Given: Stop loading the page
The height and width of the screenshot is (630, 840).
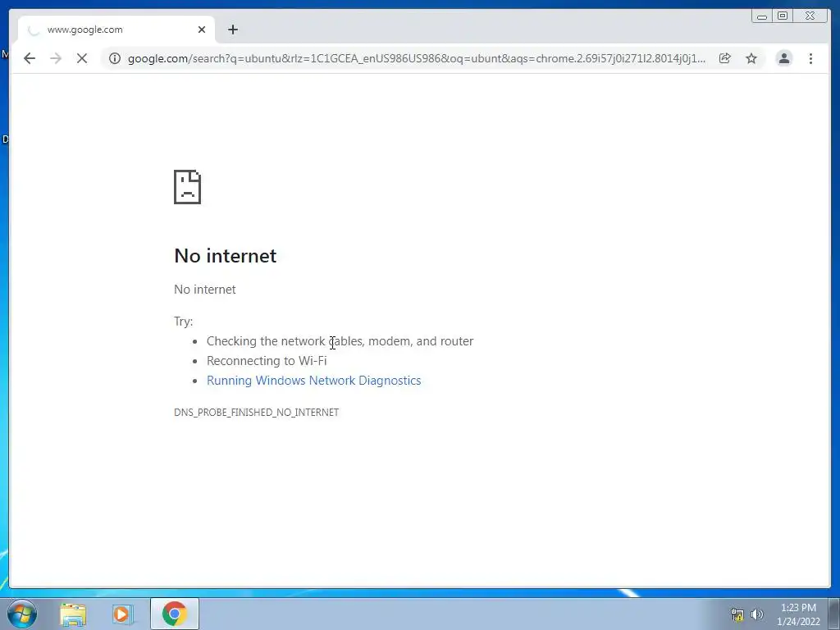Looking at the screenshot, I should [82, 58].
